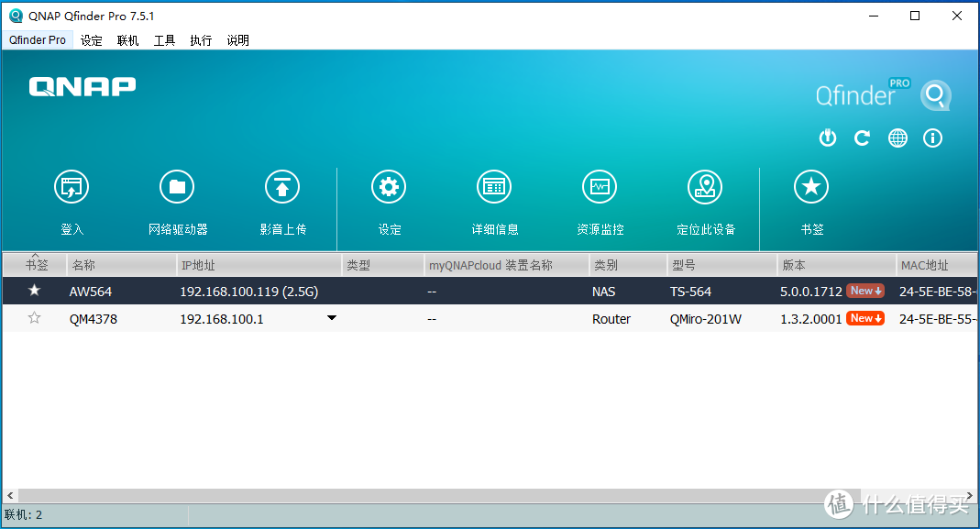Click the Qfinder Pro magnifier logo
This screenshot has height=529, width=980.
[x=936, y=95]
